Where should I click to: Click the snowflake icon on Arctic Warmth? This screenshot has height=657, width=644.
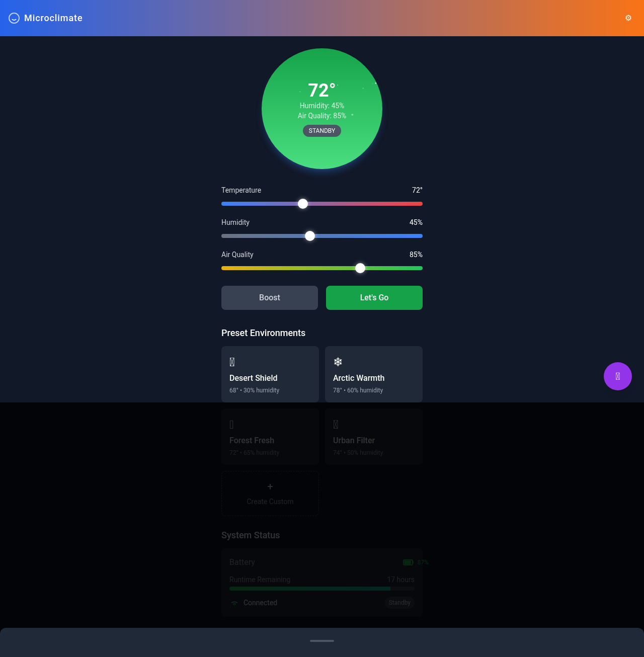coord(338,361)
